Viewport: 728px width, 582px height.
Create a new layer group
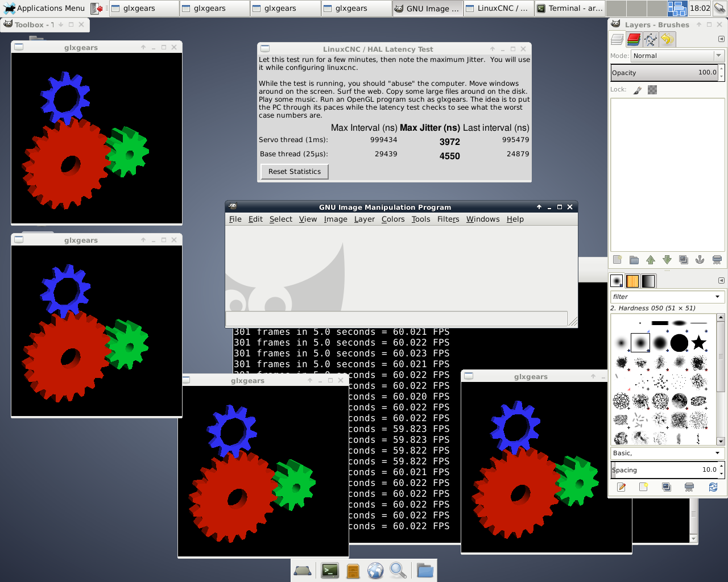click(x=634, y=260)
